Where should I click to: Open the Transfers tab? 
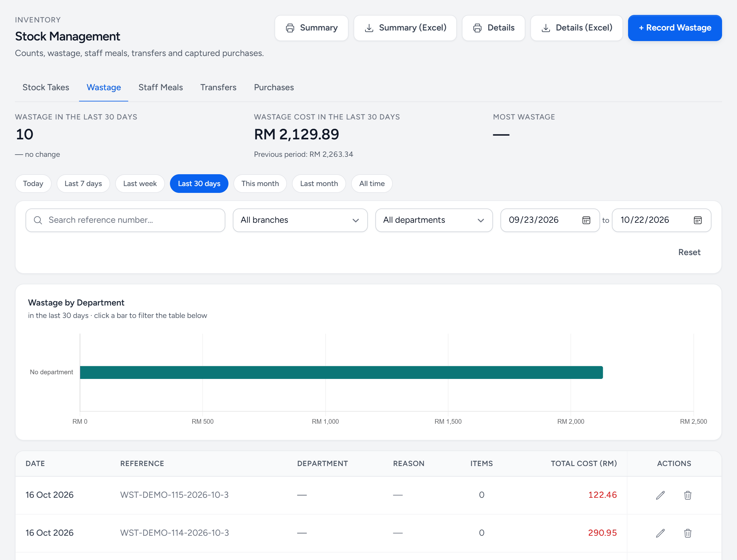[x=218, y=87]
